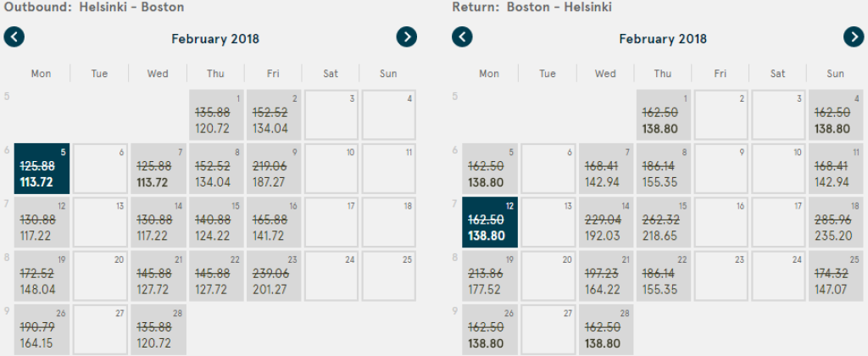868x356 pixels.
Task: Go to previous month in Outbound calendar
Action: (14, 36)
